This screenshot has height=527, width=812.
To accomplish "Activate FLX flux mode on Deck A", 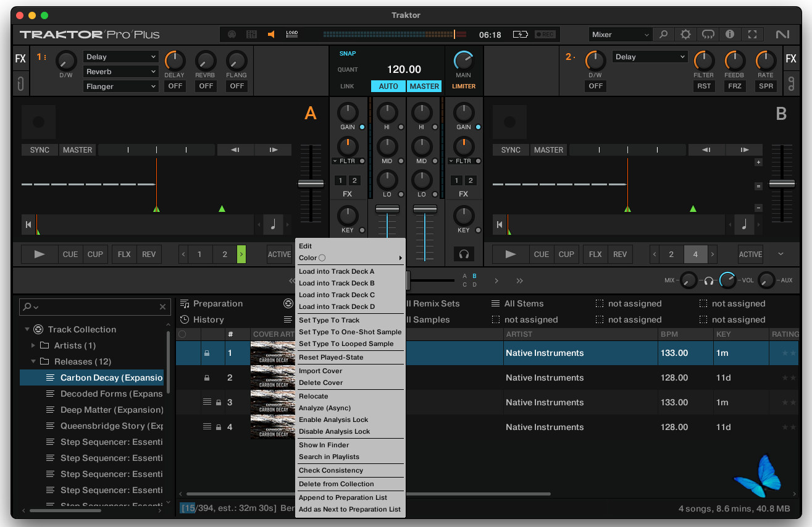I will 124,254.
